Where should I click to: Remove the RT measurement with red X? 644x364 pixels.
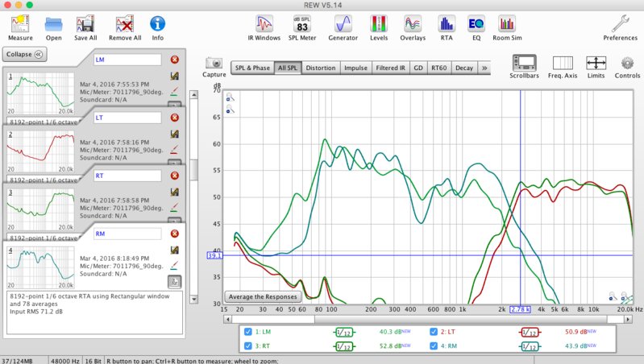(x=175, y=176)
